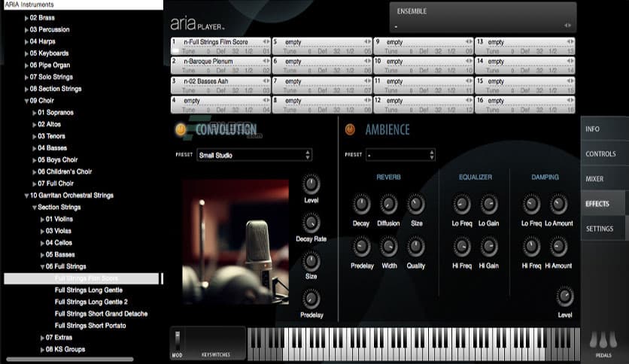Expand the 05 Keyboards folder

pyautogui.click(x=26, y=53)
